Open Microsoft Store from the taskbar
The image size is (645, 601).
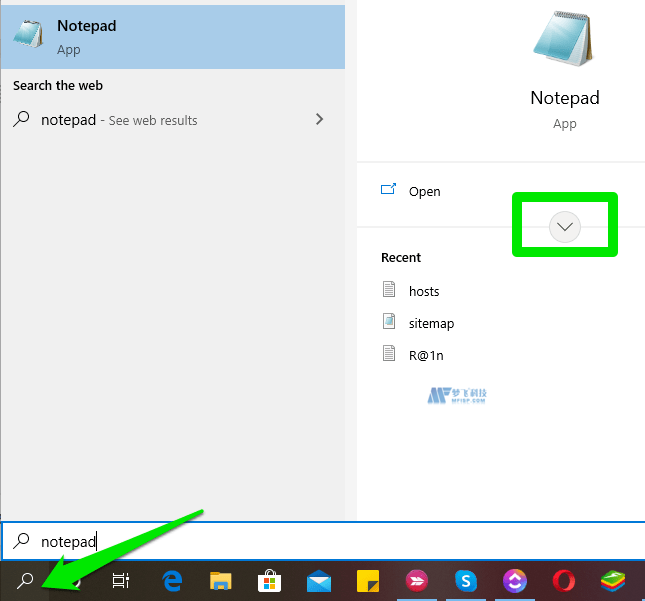pos(269,580)
